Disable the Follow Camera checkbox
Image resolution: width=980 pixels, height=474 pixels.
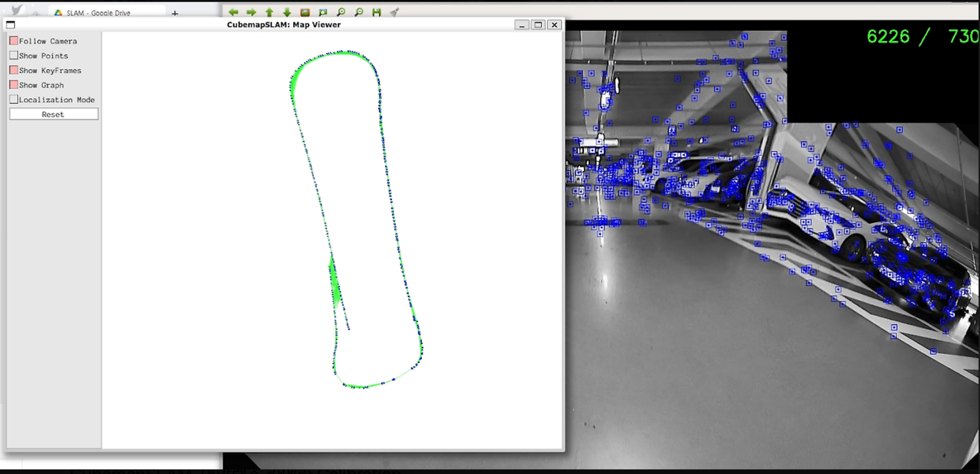[14, 41]
